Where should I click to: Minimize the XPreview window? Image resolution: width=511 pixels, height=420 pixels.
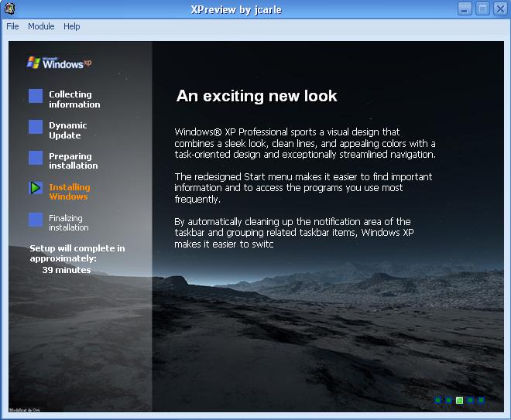(465, 9)
